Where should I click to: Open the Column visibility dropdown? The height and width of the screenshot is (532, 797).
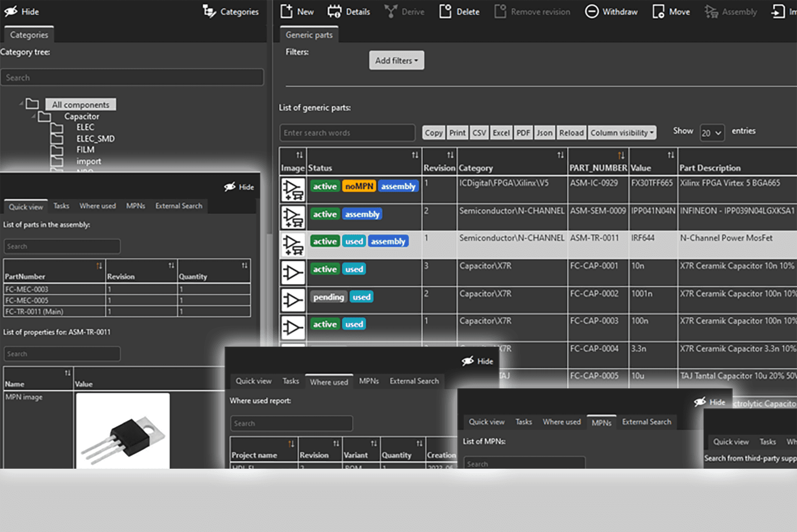pyautogui.click(x=622, y=133)
